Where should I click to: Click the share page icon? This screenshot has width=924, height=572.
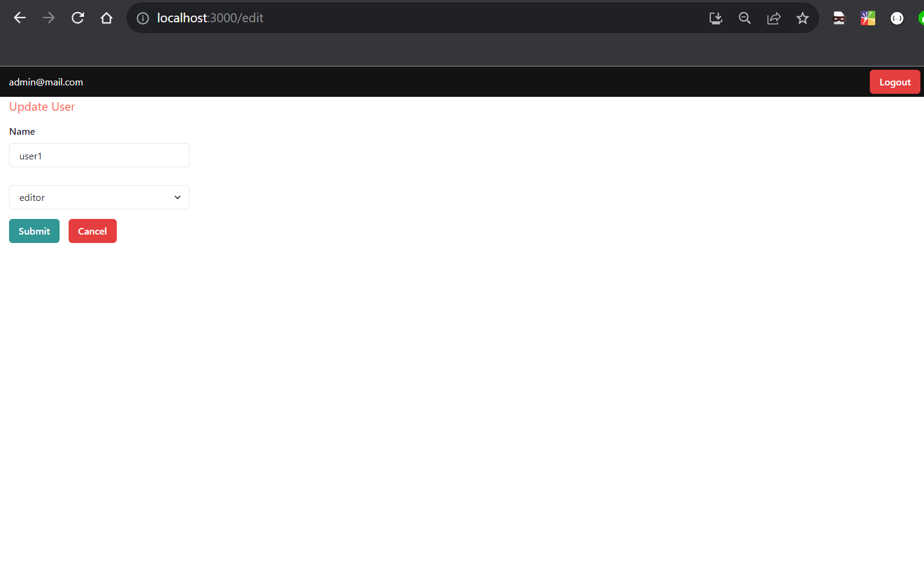774,18
